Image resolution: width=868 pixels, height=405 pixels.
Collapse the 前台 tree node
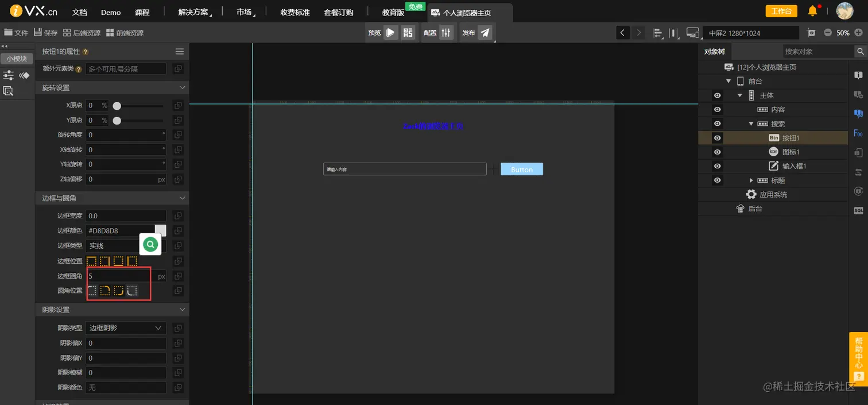pos(728,82)
